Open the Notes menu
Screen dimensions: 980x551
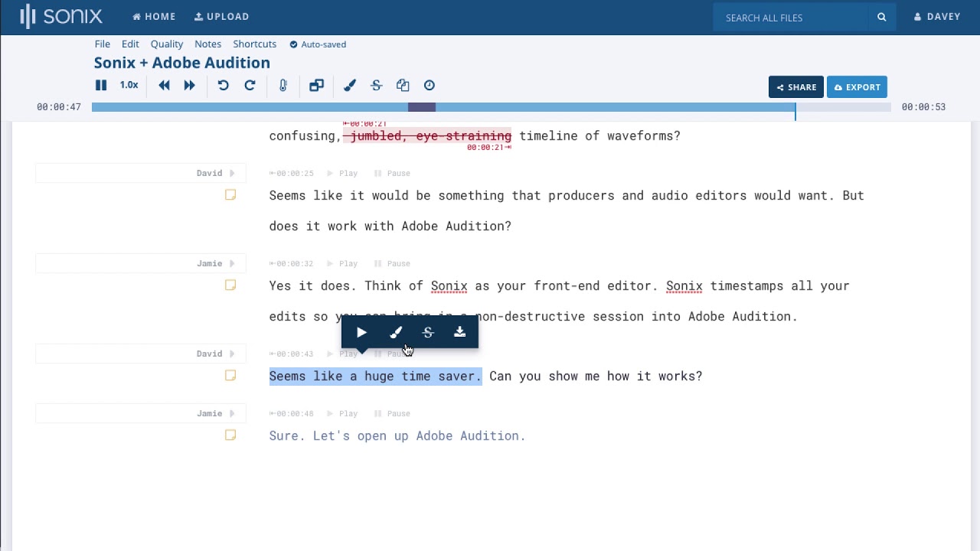tap(207, 44)
